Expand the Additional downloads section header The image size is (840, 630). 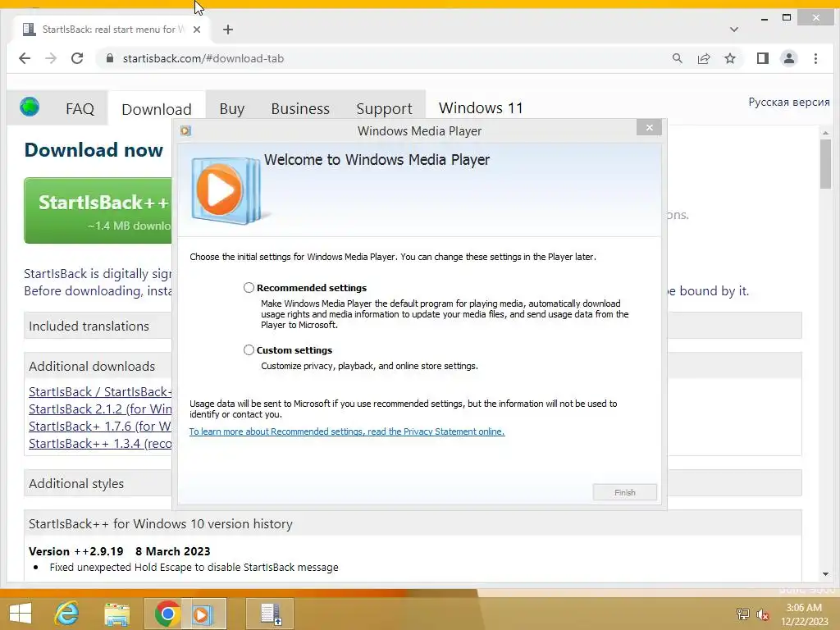tap(98, 366)
